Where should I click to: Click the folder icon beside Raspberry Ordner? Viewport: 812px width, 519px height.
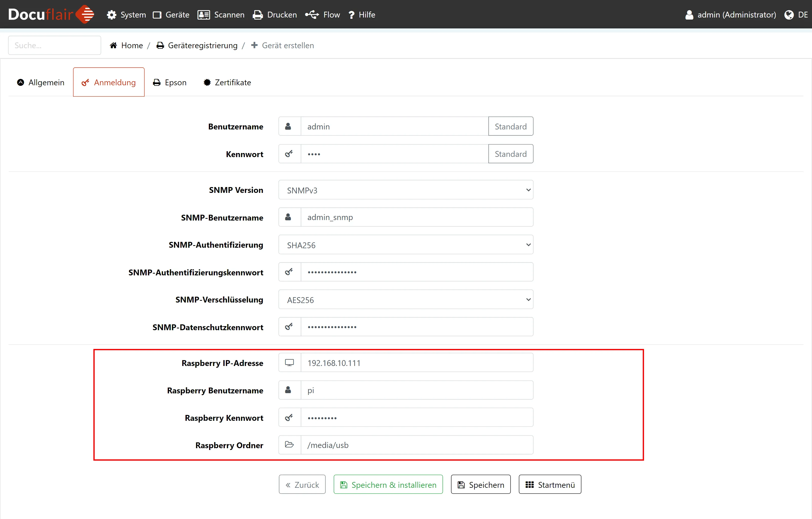pos(289,445)
